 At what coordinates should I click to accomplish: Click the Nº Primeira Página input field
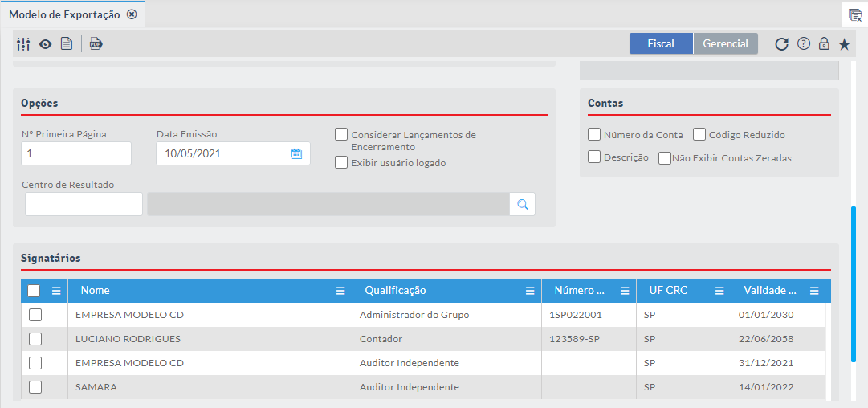[76, 153]
